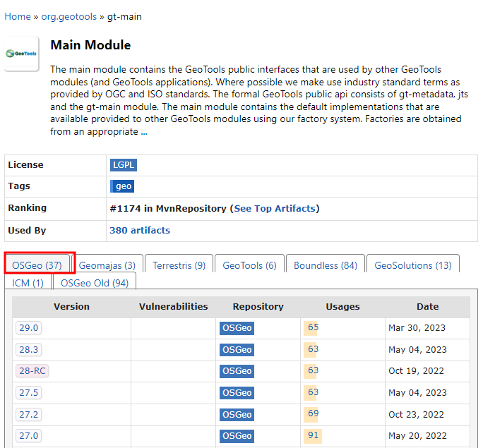483x448 pixels.
Task: Click OSGeo repository badge in 27.0 row
Action: 237,436
